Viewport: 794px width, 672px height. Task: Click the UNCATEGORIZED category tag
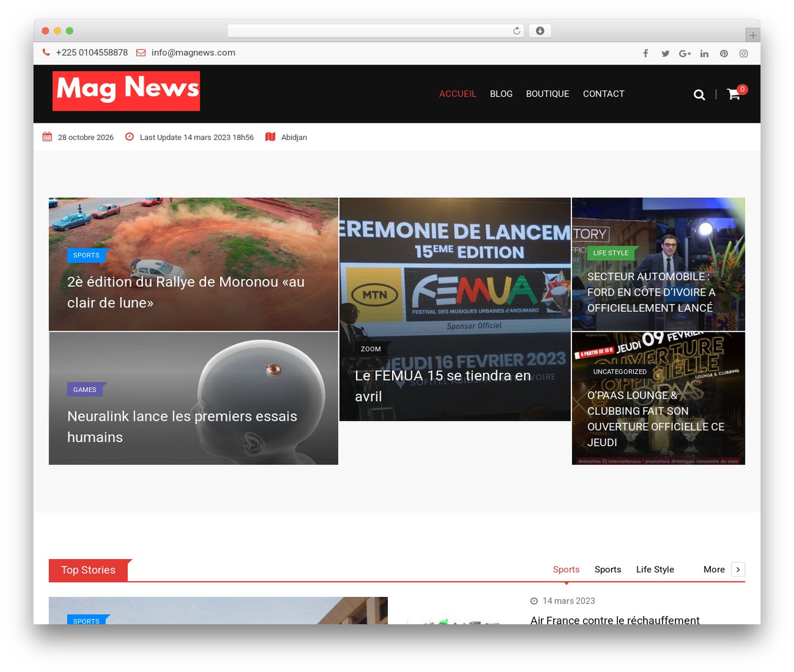coord(620,372)
